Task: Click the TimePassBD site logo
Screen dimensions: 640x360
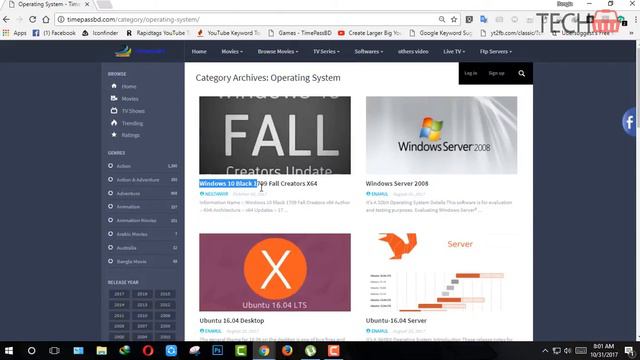Action: click(139, 51)
